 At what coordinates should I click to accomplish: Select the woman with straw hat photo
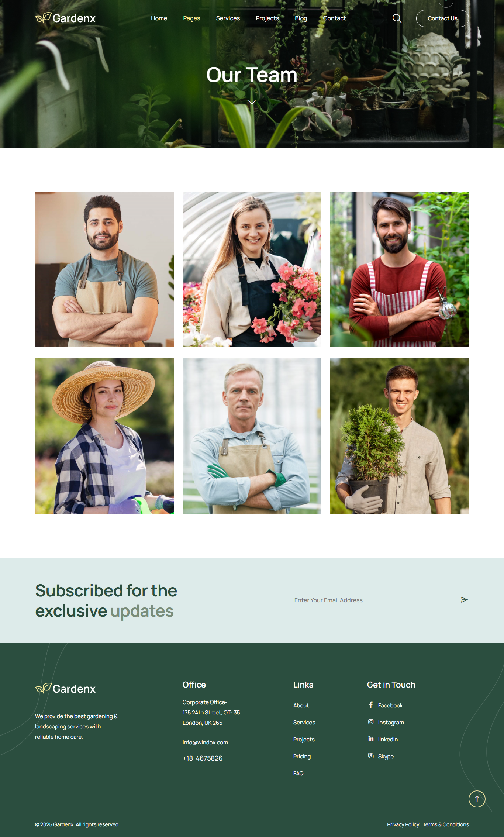[104, 436]
